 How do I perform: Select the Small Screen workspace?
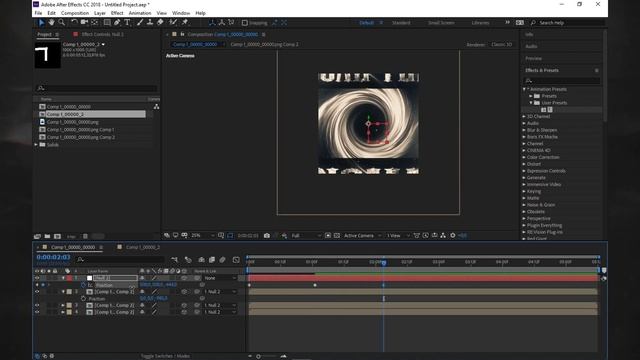click(441, 23)
